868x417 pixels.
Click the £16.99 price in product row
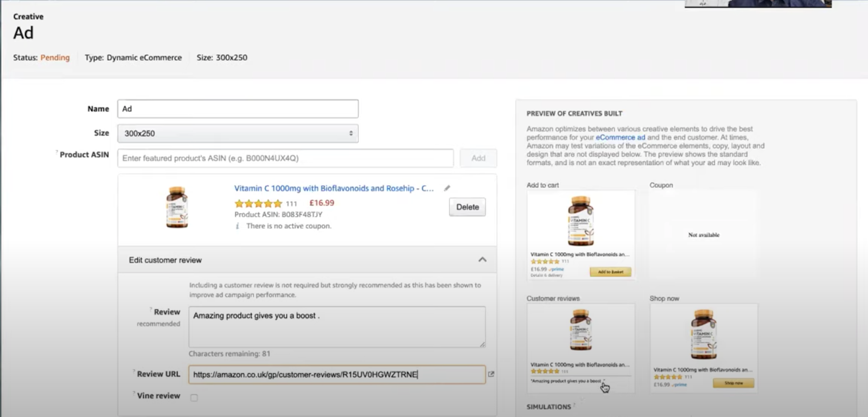322,203
